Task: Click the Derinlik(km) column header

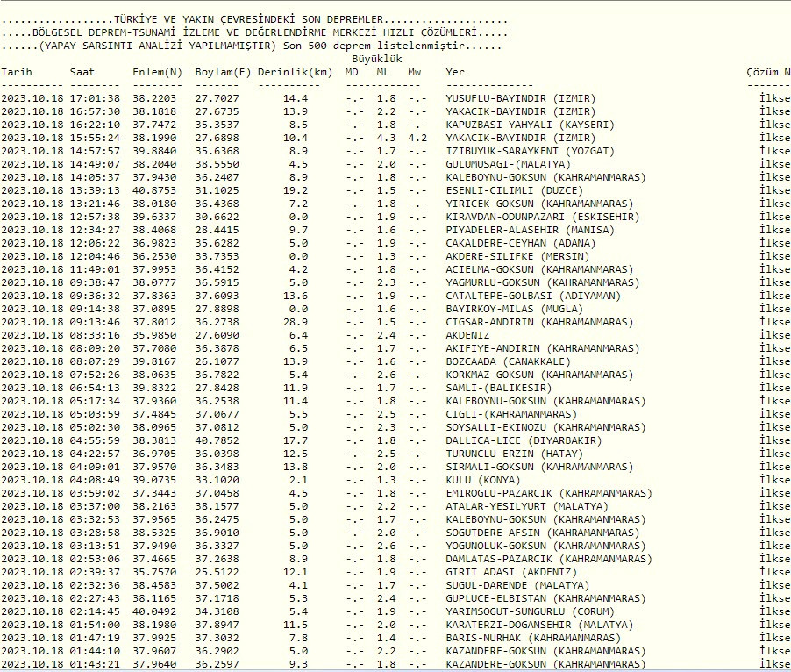Action: 296,72
